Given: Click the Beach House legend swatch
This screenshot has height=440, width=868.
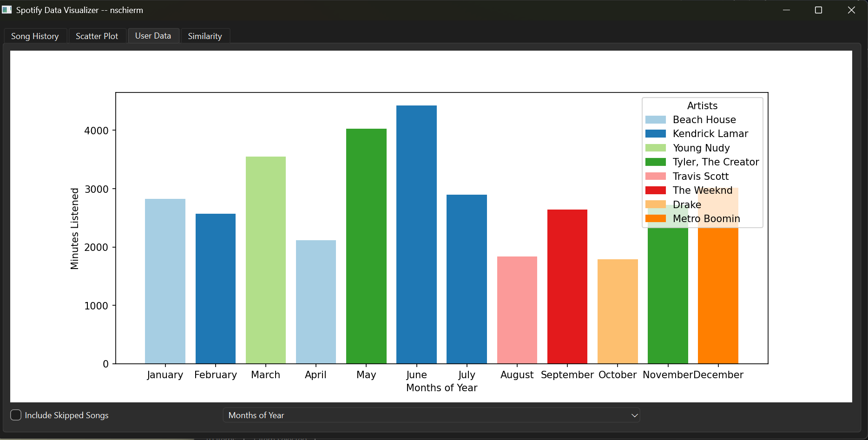Looking at the screenshot, I should (656, 120).
